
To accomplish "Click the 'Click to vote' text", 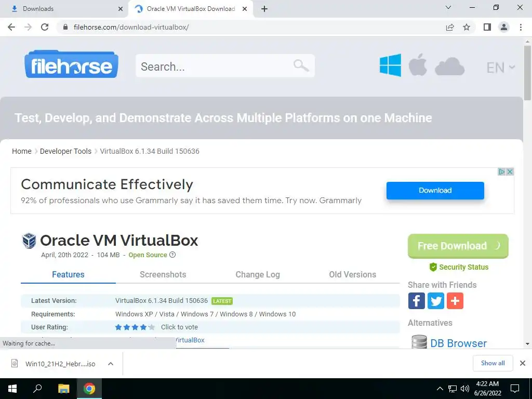I will tap(179, 327).
